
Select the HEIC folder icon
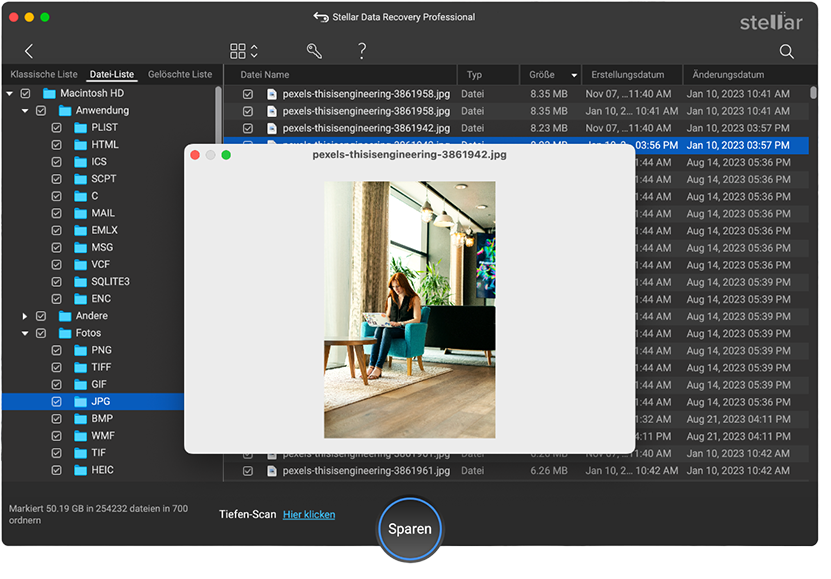79,470
